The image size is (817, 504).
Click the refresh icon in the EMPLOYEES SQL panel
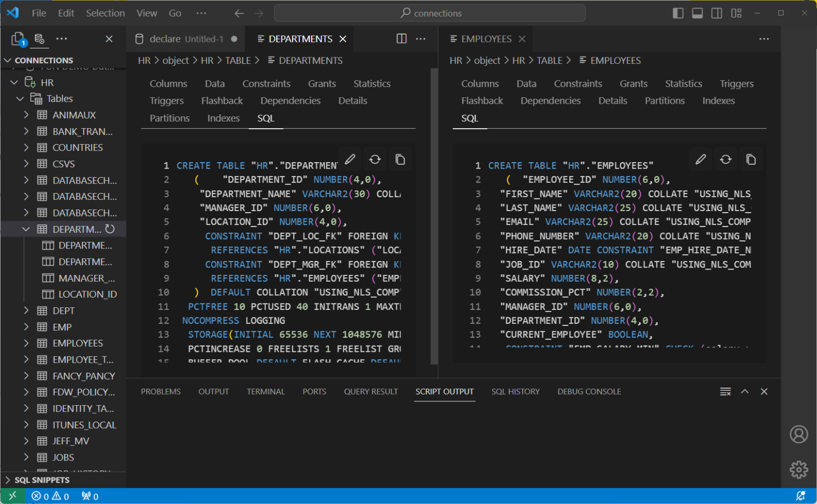726,159
